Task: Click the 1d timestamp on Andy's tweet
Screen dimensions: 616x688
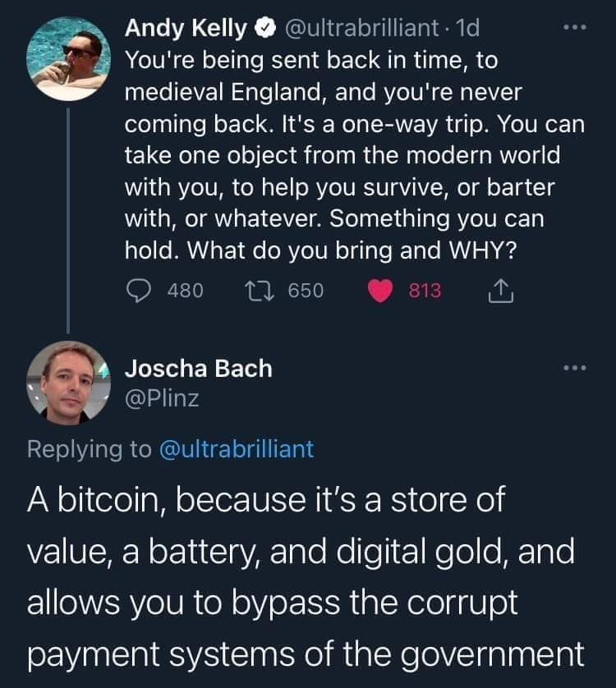Action: 467,28
